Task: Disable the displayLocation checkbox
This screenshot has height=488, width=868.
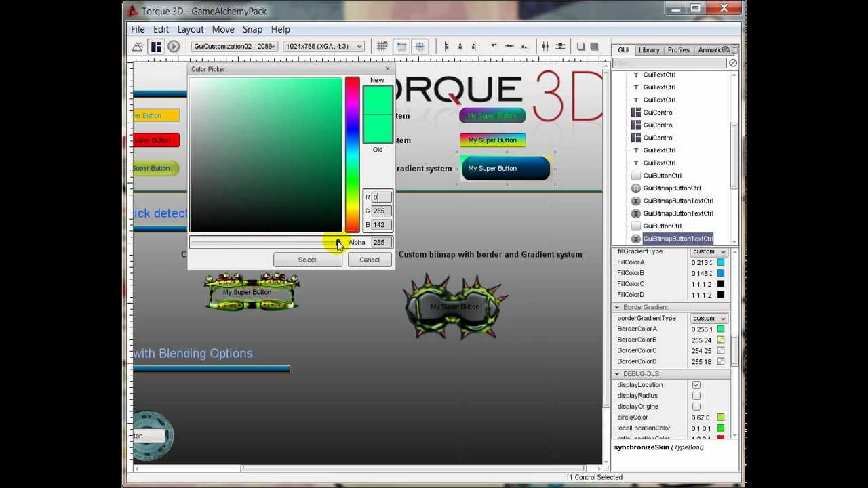Action: pos(696,385)
